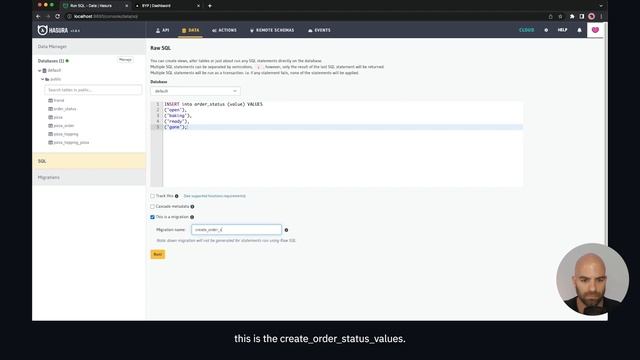Click the browser back arrow
640x360 pixels.
(38, 16)
